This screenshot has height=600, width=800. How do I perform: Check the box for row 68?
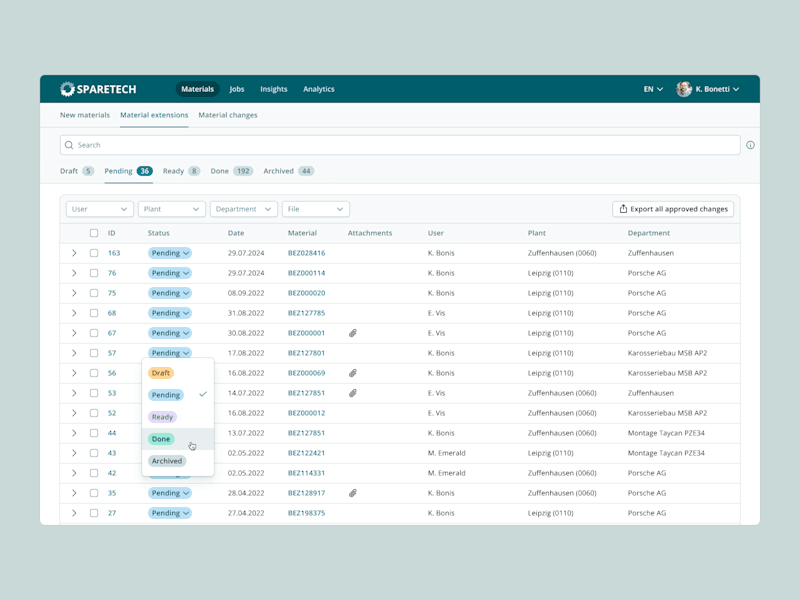click(94, 313)
